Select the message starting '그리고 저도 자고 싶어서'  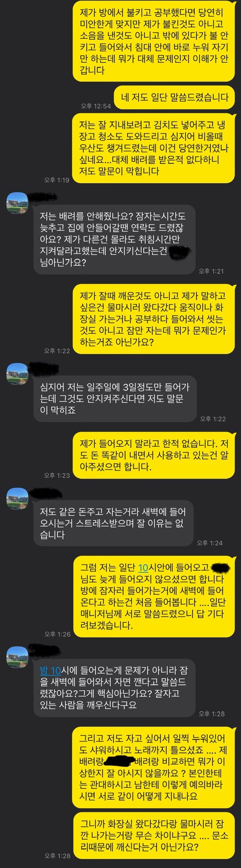click(154, 767)
